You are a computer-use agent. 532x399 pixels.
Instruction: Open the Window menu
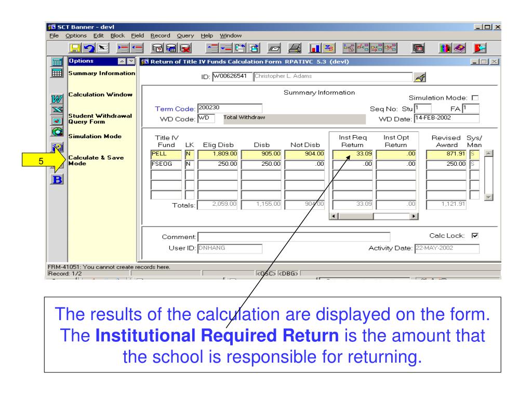[231, 36]
